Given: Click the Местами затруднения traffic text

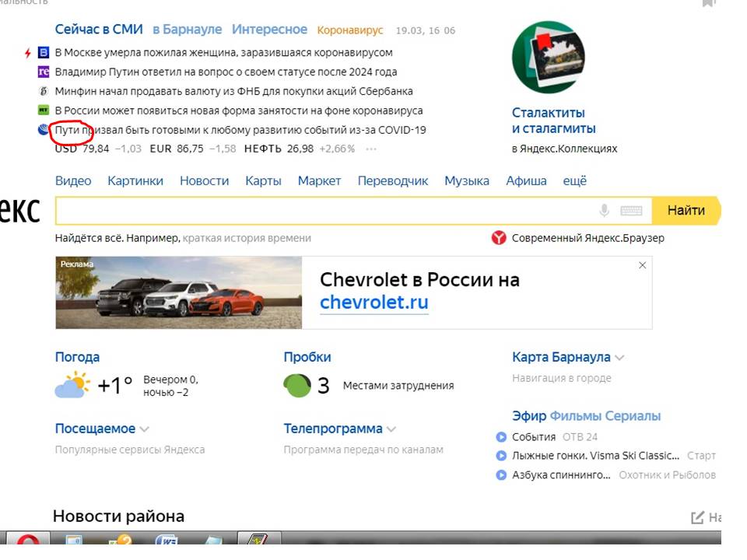Looking at the screenshot, I should (398, 386).
